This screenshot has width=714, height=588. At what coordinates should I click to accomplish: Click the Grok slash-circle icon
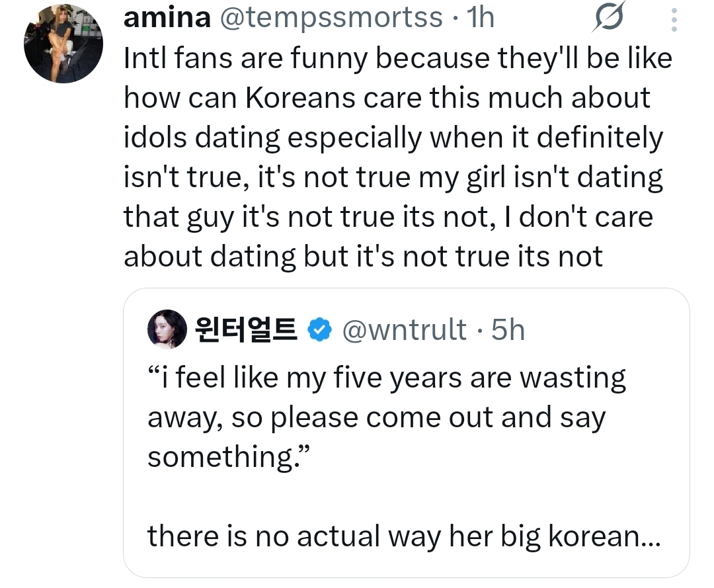[x=609, y=17]
